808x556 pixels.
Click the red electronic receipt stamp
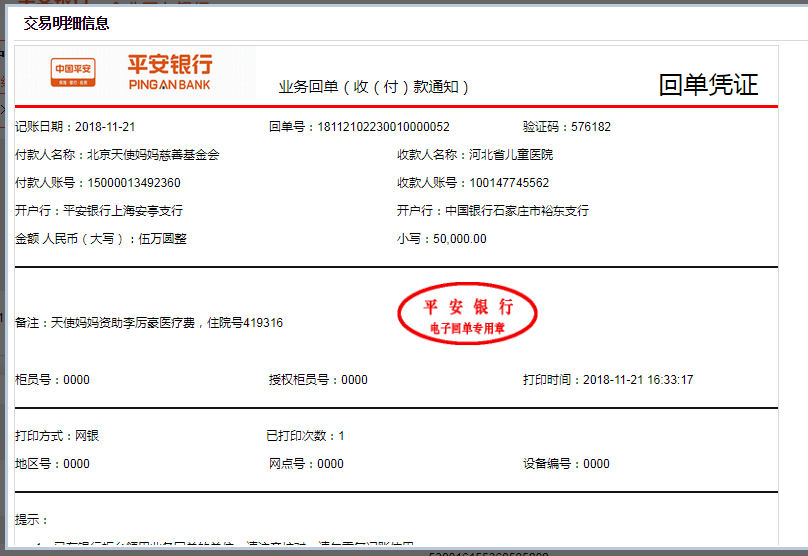[x=467, y=313]
